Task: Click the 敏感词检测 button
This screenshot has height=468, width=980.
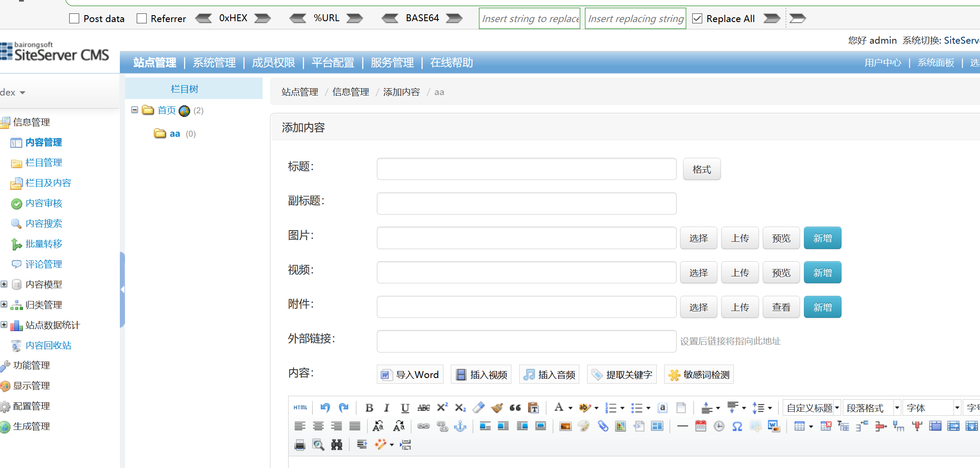Action: click(699, 375)
